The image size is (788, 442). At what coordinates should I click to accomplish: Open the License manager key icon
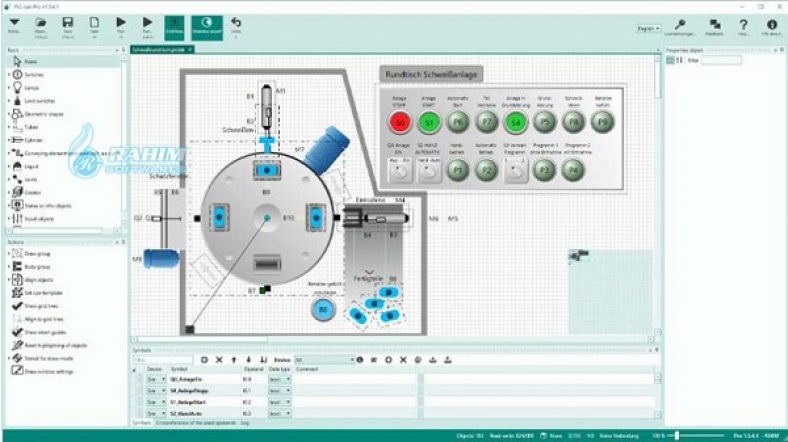coord(680,24)
